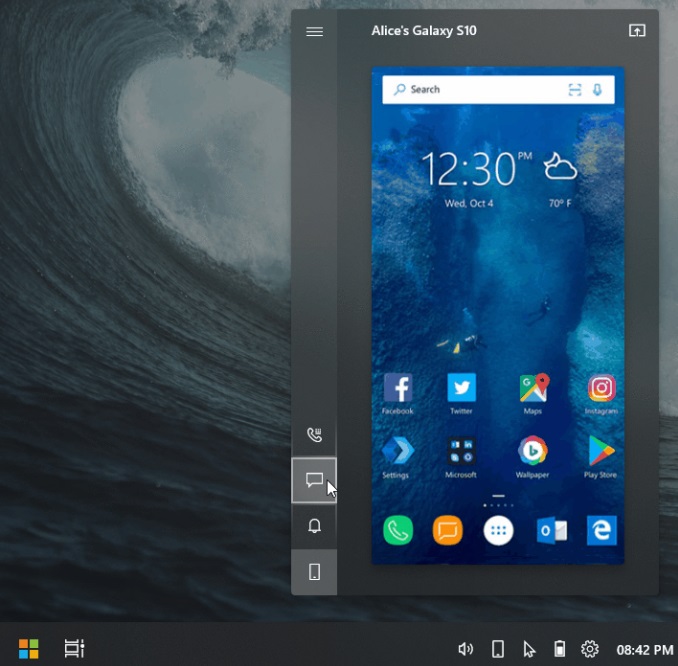Tap the microphone icon in search bar
The height and width of the screenshot is (666, 678).
click(x=597, y=90)
